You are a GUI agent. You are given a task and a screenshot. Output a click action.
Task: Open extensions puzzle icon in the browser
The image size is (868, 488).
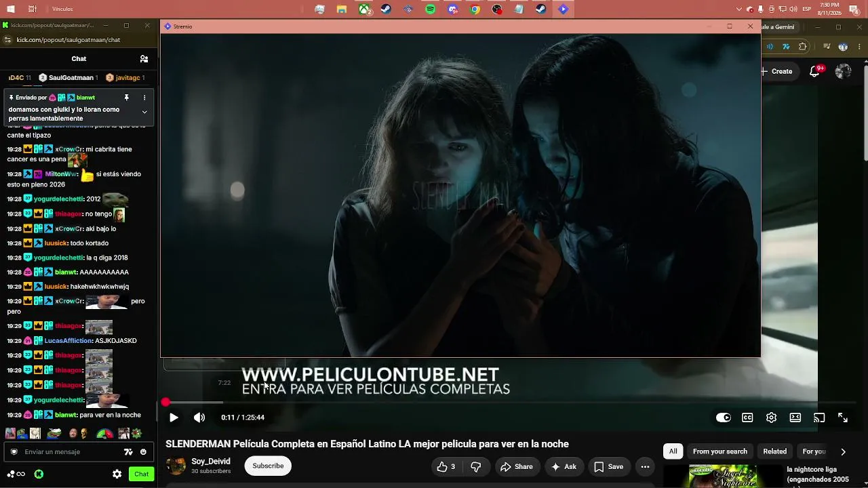(803, 47)
